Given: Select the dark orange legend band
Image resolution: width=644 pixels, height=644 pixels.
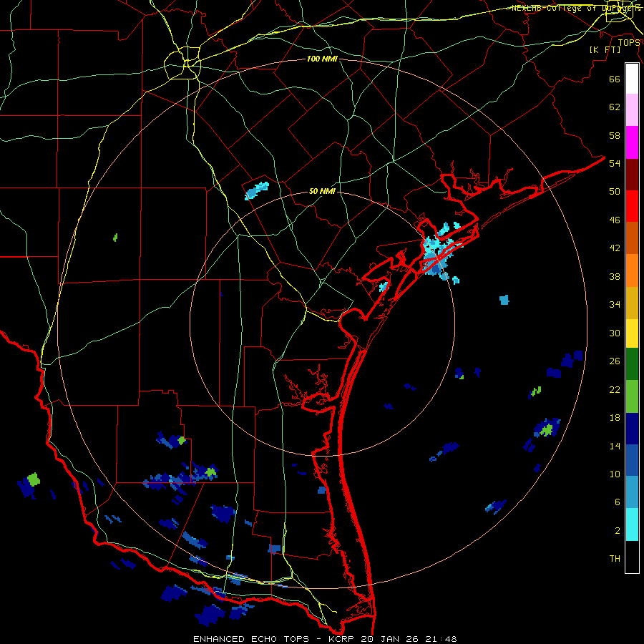Looking at the screenshot, I should (x=632, y=238).
